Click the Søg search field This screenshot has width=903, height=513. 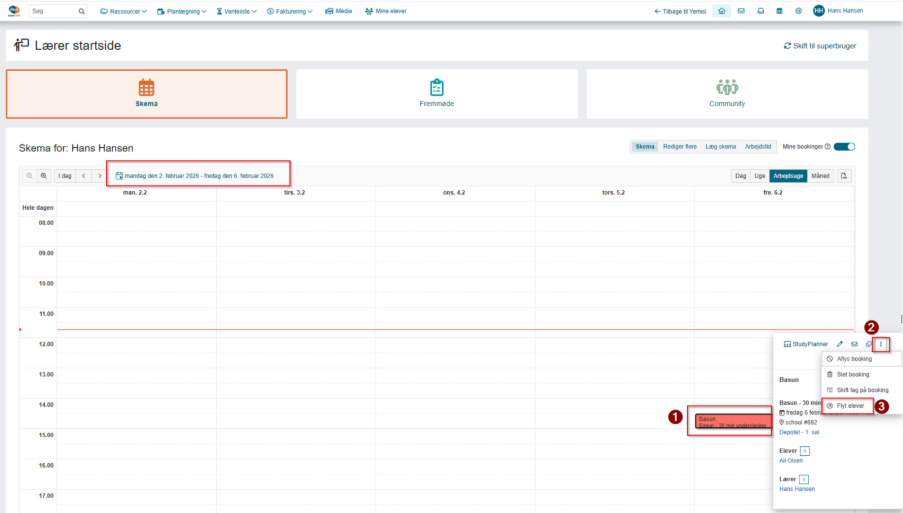(58, 11)
